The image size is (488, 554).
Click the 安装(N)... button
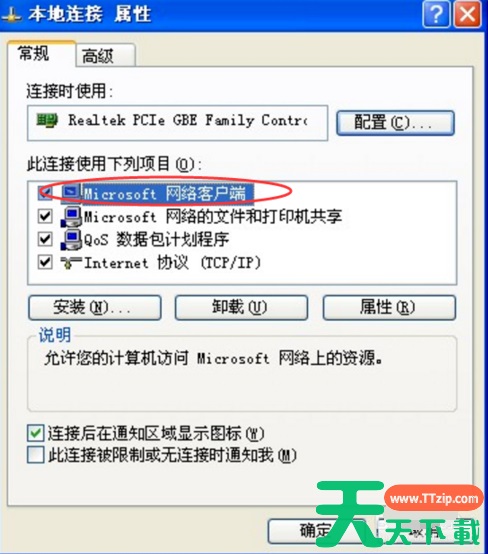[x=95, y=308]
